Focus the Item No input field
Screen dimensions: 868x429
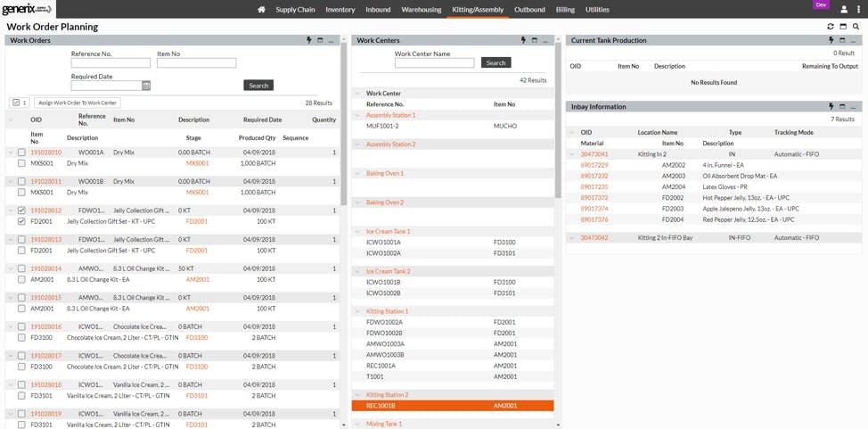click(197, 63)
